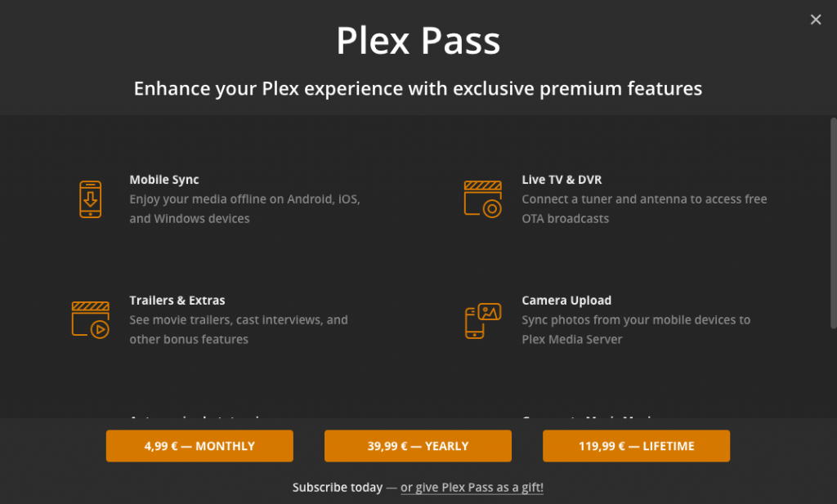Click the Live TV & DVR icon
The width and height of the screenshot is (837, 504).
(482, 199)
